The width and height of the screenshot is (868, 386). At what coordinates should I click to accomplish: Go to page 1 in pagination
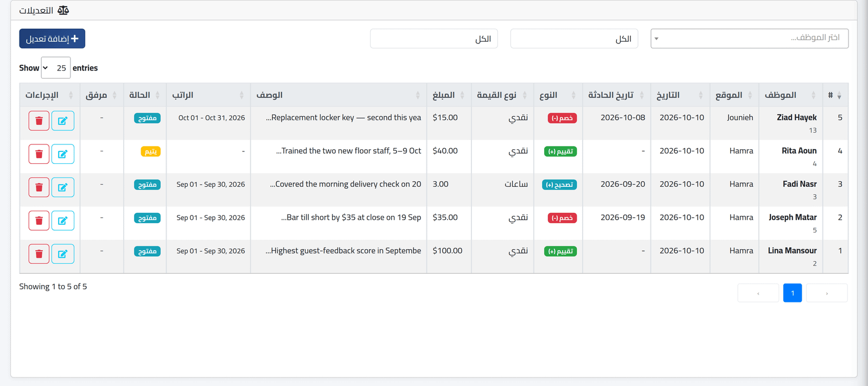point(793,293)
